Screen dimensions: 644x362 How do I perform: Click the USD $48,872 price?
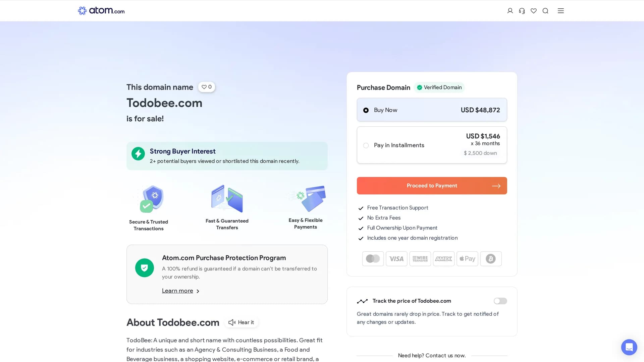click(x=480, y=110)
